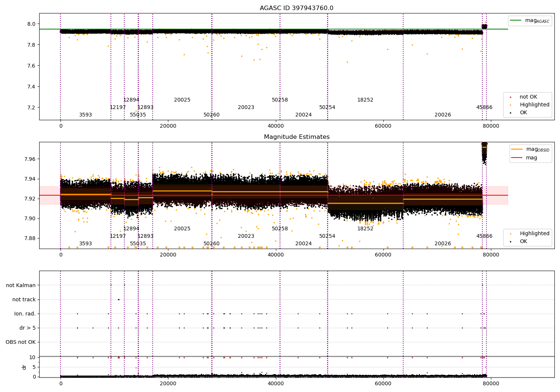Screen dimensions: 560x392
Task: Click obsid label 20023 in the AGASC plot
Action: (x=246, y=108)
